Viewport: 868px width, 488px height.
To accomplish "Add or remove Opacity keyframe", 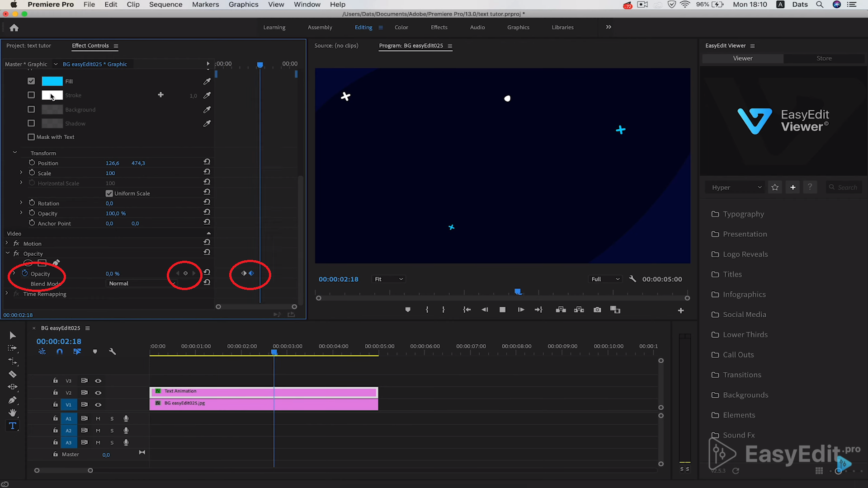I will [185, 273].
